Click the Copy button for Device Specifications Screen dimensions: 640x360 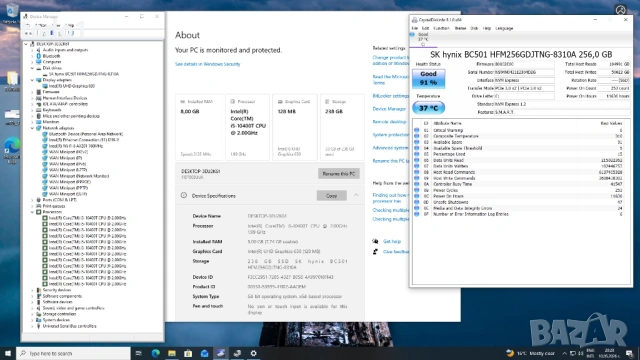tap(331, 196)
